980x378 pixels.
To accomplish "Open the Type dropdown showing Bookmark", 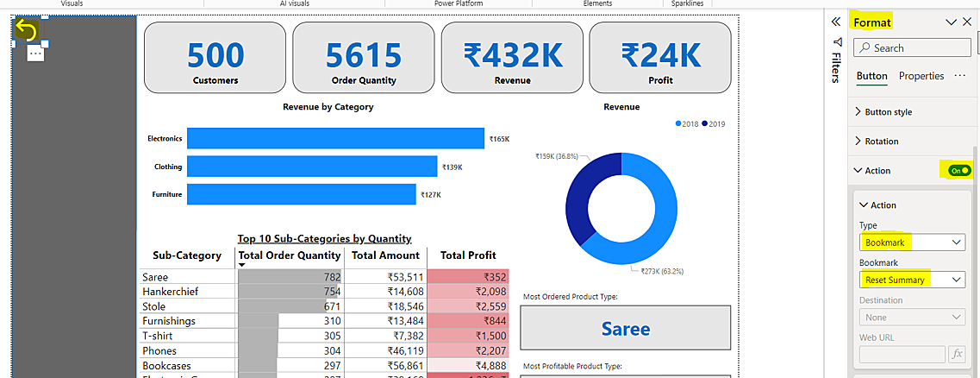I will pos(912,243).
